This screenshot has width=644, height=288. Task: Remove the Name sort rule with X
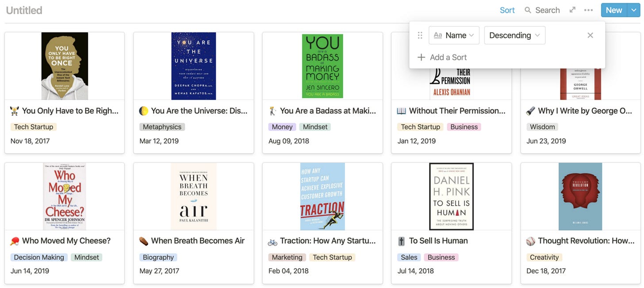pyautogui.click(x=590, y=35)
